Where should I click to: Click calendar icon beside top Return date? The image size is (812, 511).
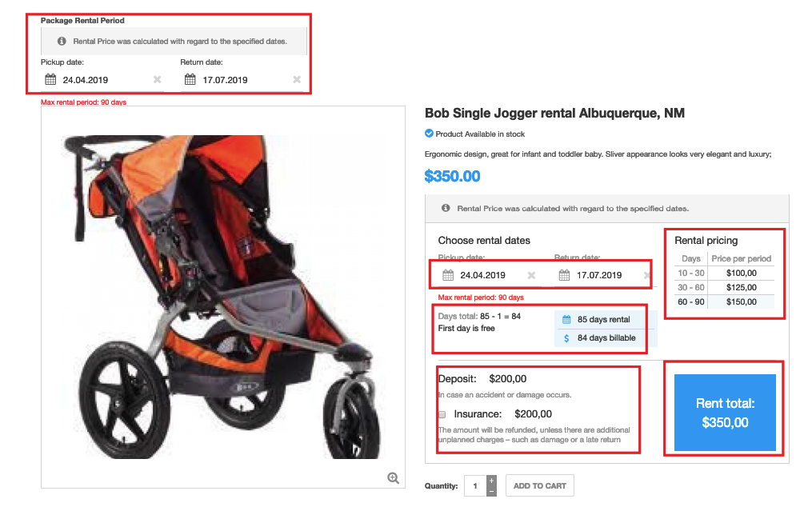[190, 79]
